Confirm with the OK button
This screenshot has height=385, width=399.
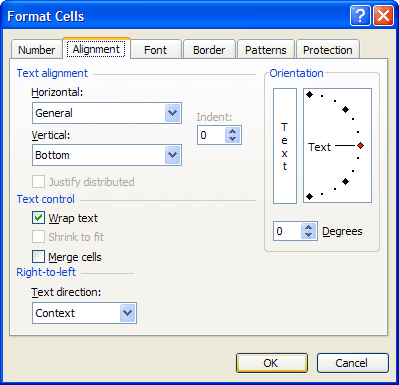(272, 363)
